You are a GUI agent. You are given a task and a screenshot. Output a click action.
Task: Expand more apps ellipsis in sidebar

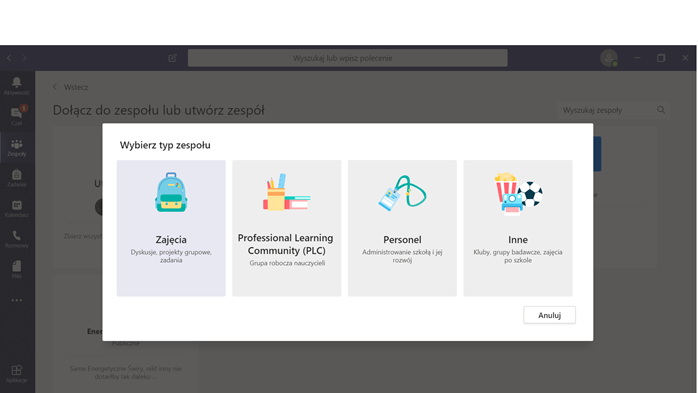(x=16, y=300)
